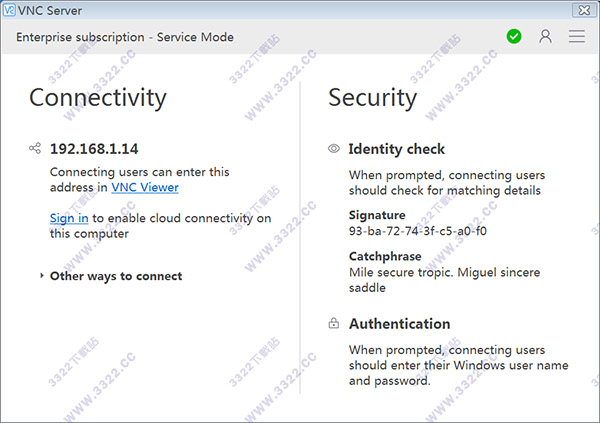Image resolution: width=600 pixels, height=423 pixels.
Task: Click the Enterprise subscription - Service Mode label
Action: click(125, 37)
